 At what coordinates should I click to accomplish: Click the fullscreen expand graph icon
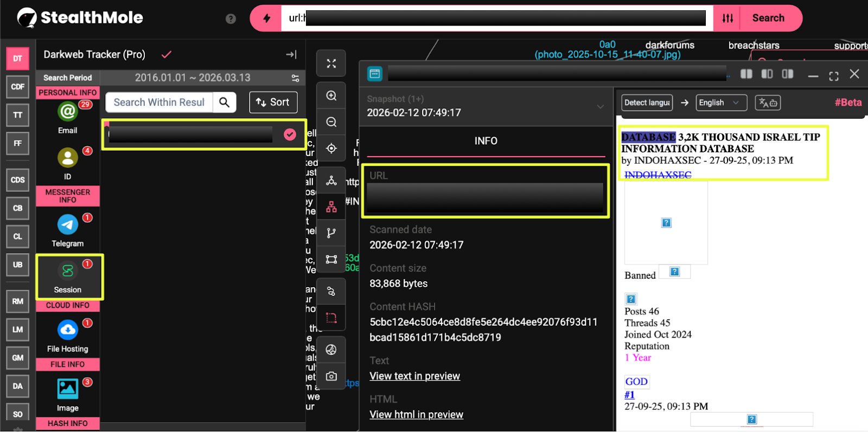pyautogui.click(x=331, y=64)
